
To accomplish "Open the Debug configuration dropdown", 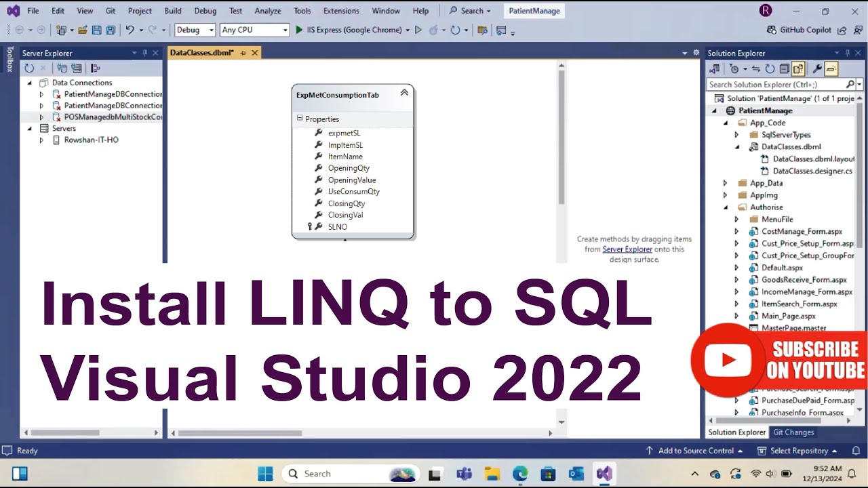I will 195,30.
